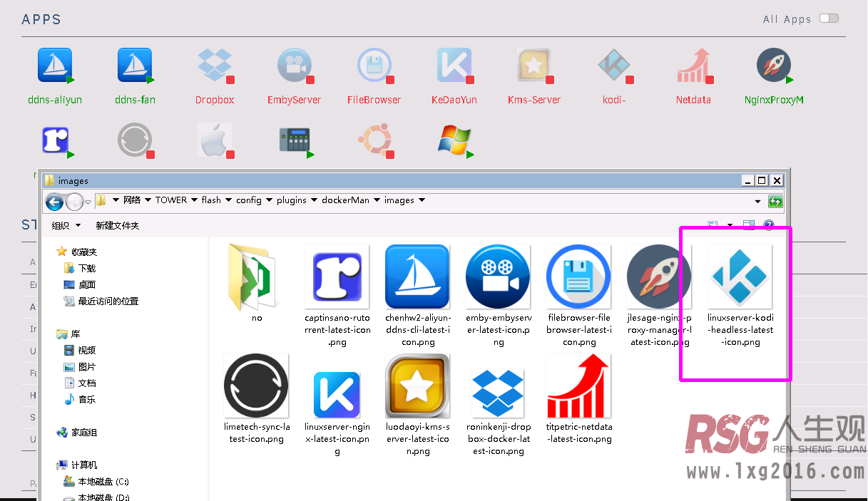
Task: Expand the arrow right after the plugins breadcrumb
Action: (x=314, y=200)
